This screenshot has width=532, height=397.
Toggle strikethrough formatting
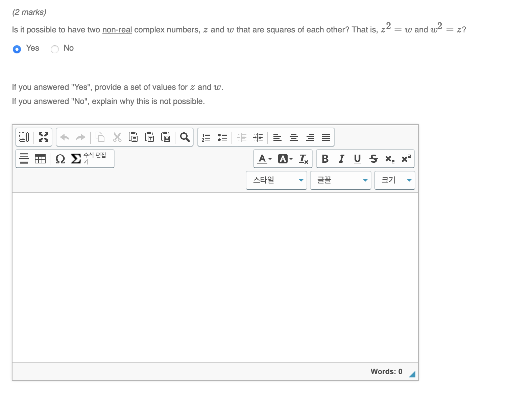coord(373,159)
